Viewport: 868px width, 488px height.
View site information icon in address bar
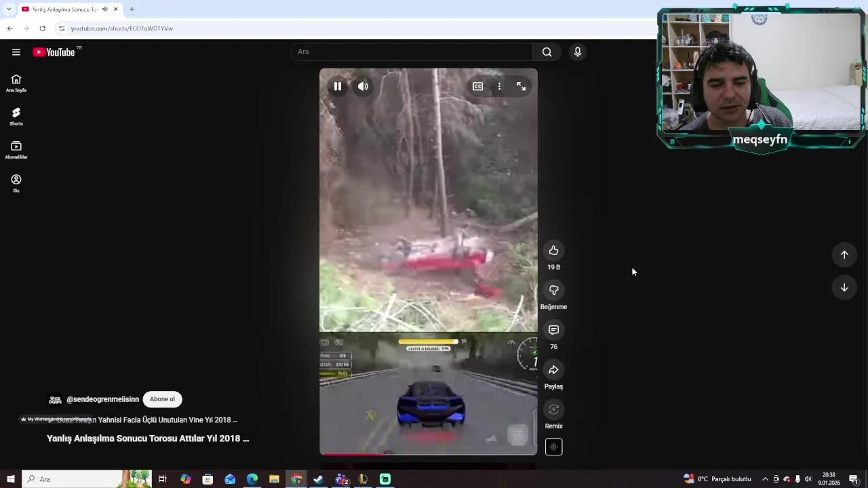tap(62, 28)
